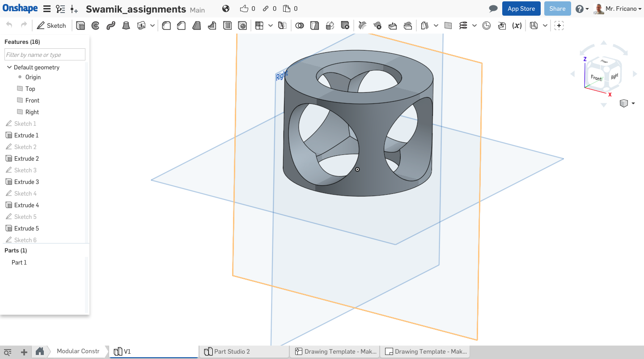Select the Extrude tool
The height and width of the screenshot is (359, 644).
[x=80, y=26]
